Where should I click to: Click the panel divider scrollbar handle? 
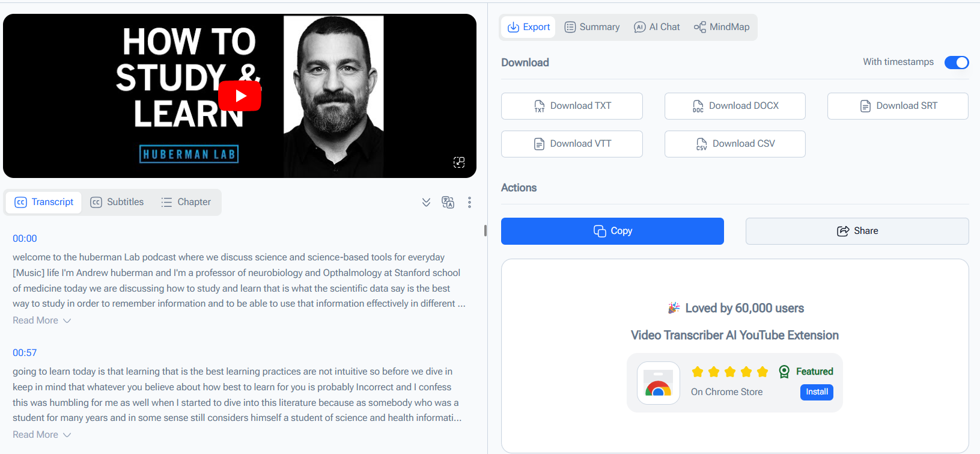[x=485, y=230]
